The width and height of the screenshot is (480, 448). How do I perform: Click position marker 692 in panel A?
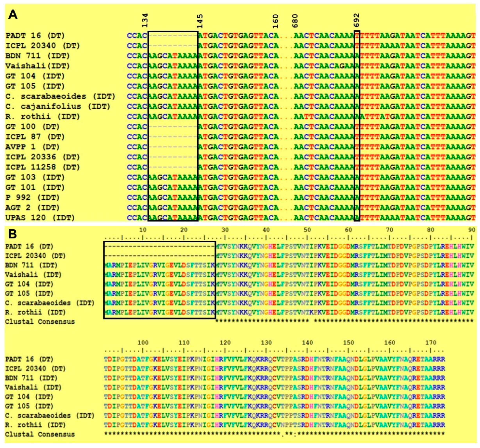tap(356, 20)
